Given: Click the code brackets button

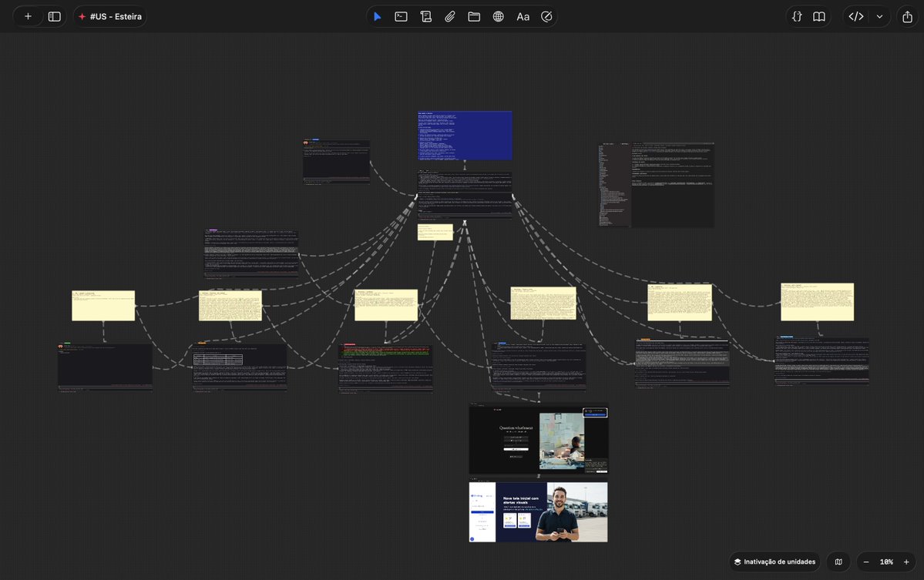Looking at the screenshot, I should (856, 16).
